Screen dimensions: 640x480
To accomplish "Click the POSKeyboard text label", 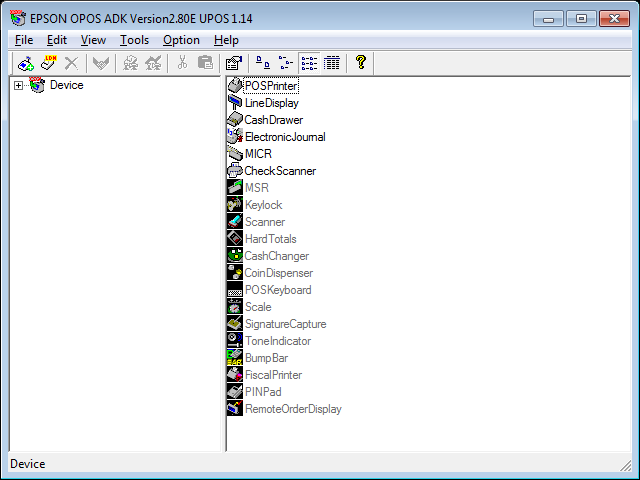I will click(x=278, y=290).
